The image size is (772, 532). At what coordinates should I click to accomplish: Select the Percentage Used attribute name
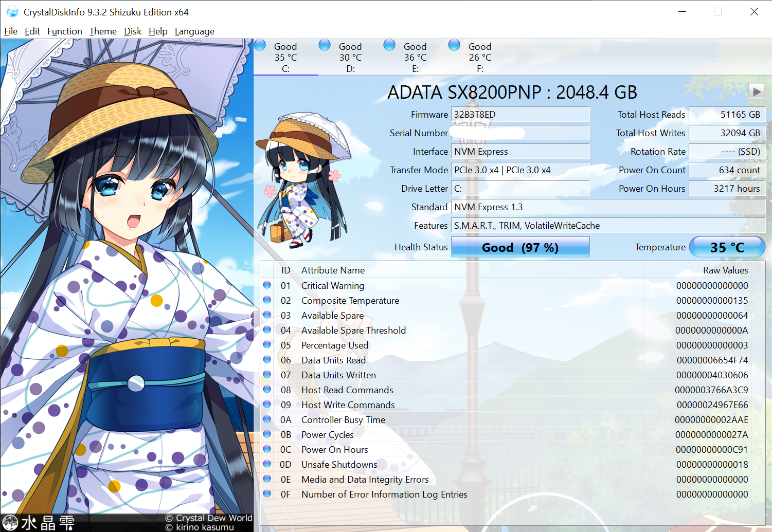point(335,345)
